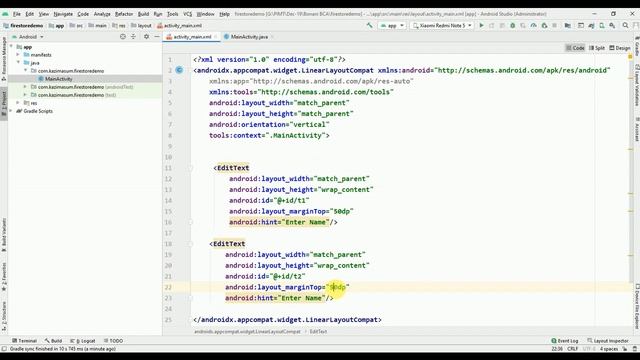Open Gradle tool window on right edge
This screenshot has width=640, height=360.
point(637,46)
